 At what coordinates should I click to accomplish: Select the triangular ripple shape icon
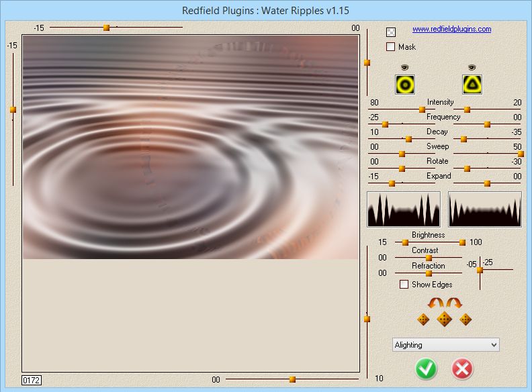tap(472, 85)
